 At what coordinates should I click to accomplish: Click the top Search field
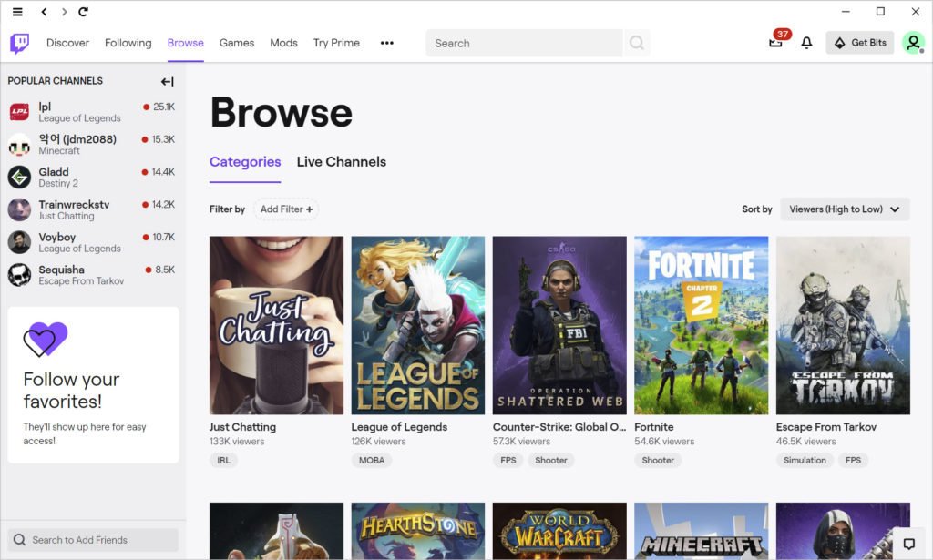click(x=524, y=43)
